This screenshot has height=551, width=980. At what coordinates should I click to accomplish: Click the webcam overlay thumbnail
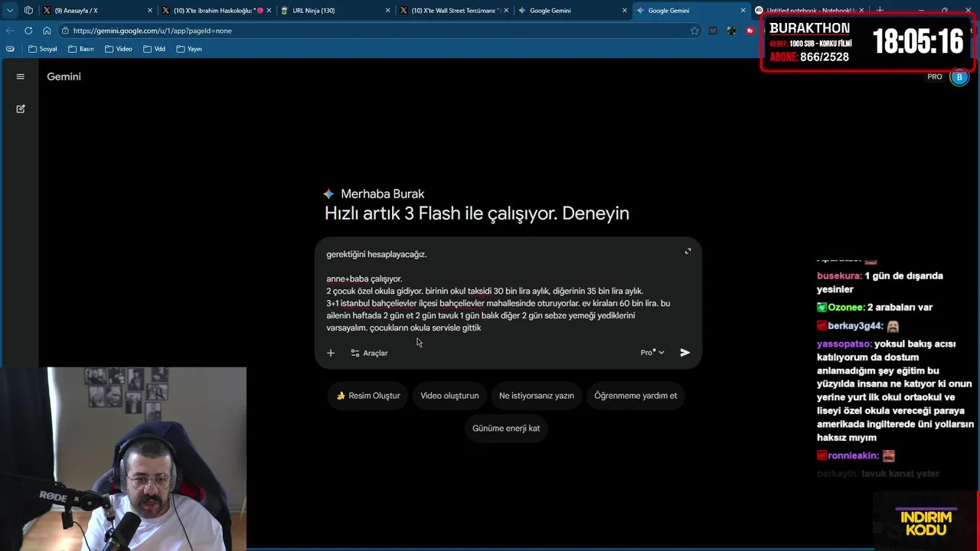[x=123, y=458]
